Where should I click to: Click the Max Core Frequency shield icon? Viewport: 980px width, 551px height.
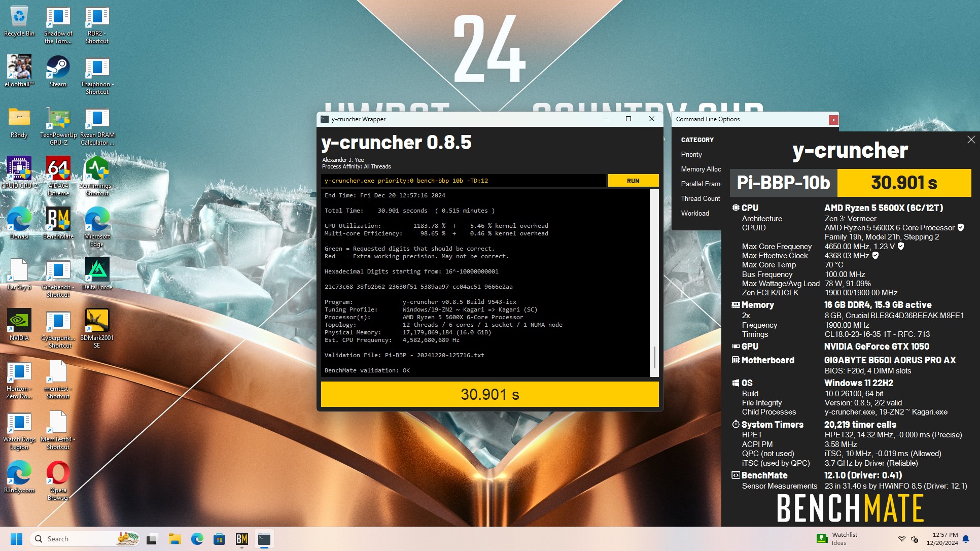pos(901,246)
